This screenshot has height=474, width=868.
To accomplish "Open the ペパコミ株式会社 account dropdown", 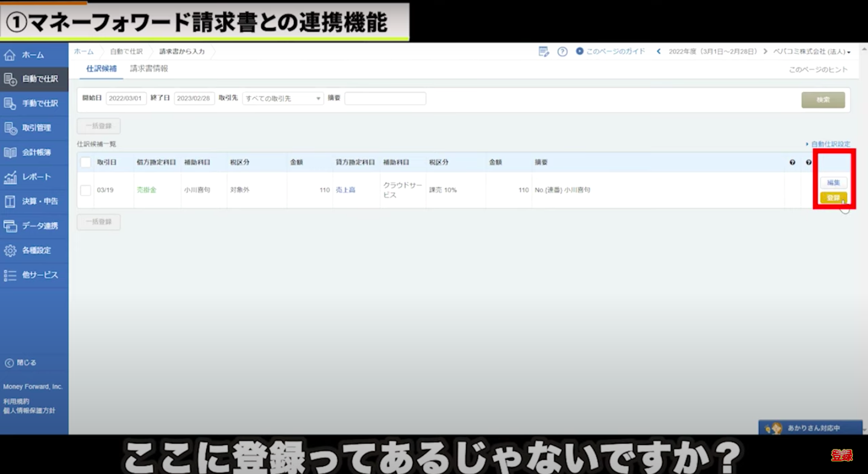I will (812, 52).
